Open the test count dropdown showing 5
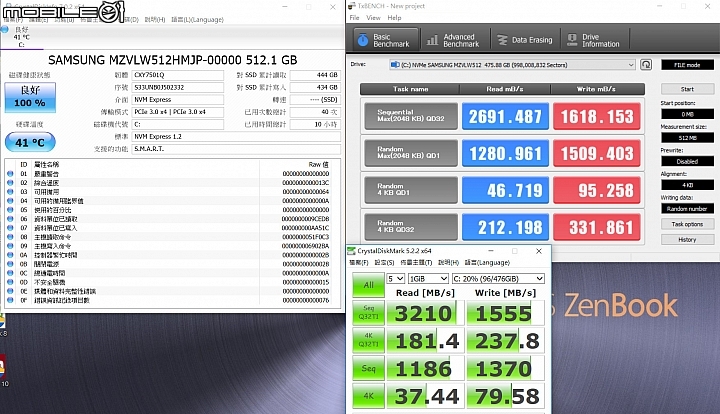The height and width of the screenshot is (414, 720). click(395, 279)
